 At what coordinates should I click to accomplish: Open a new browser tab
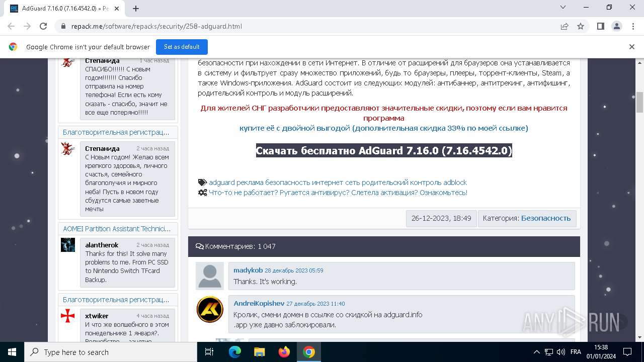(x=136, y=9)
